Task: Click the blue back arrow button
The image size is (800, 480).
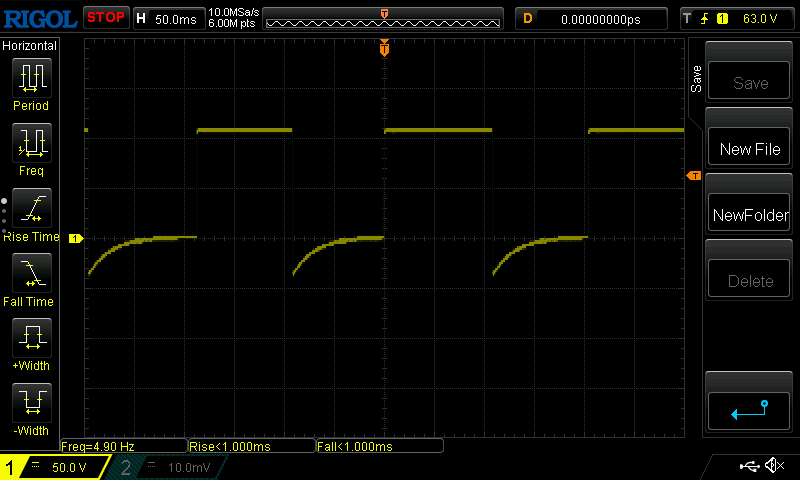Action: 749,411
